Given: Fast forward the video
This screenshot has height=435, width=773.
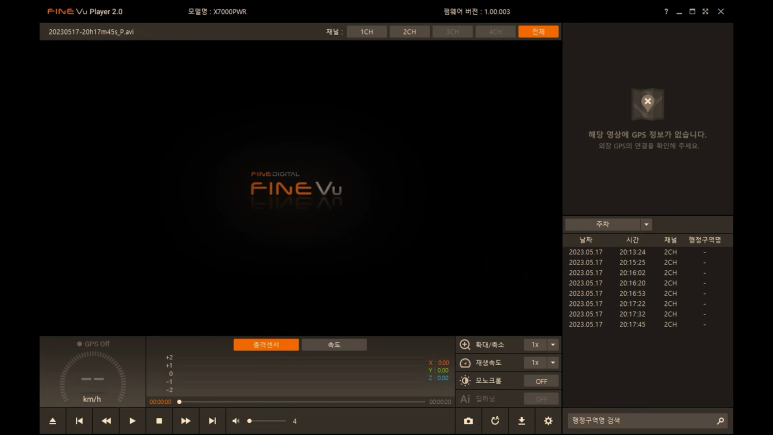Looking at the screenshot, I should tap(185, 421).
